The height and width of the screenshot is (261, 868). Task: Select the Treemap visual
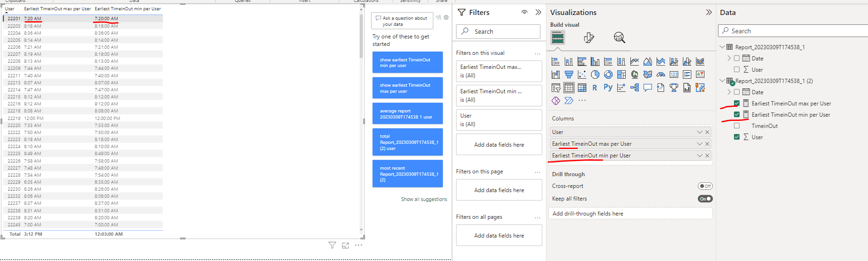621,75
